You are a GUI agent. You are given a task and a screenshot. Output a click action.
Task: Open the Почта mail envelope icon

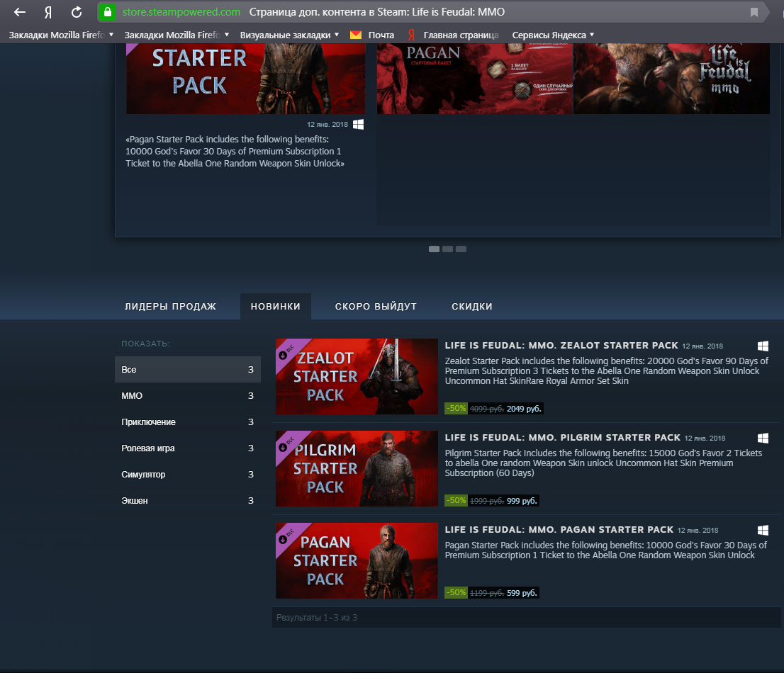tap(356, 35)
